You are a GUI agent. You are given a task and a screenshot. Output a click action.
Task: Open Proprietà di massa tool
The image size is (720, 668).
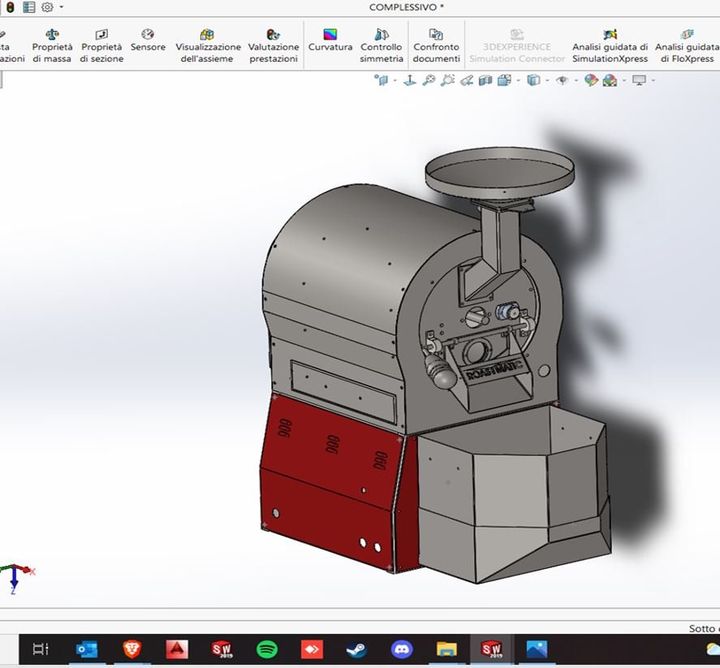(52, 46)
